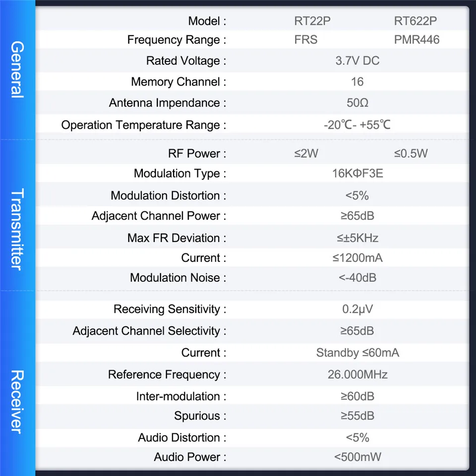Click the Standby ≤60mA value

[357, 353]
